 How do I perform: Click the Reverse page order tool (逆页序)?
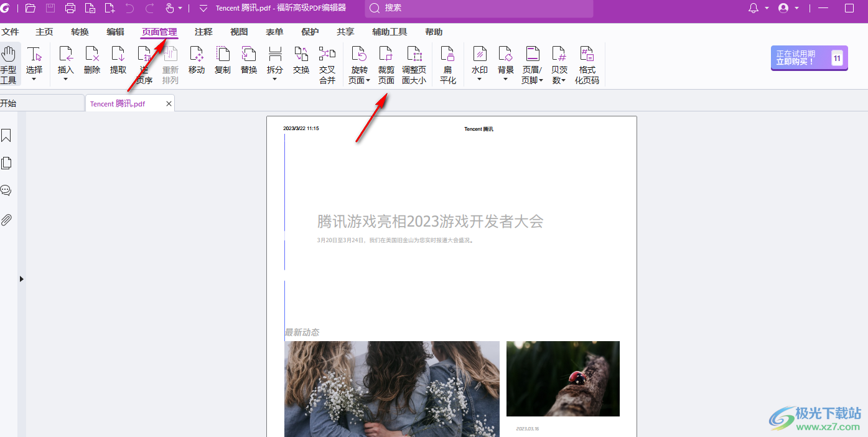144,64
